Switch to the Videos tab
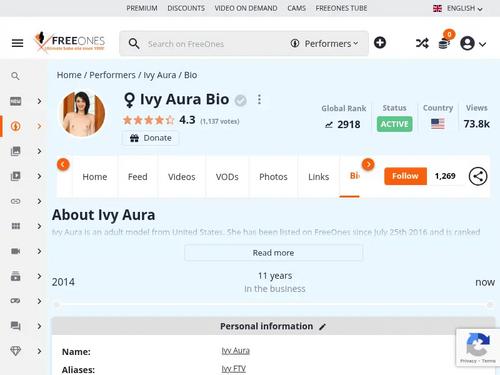 pos(182,177)
